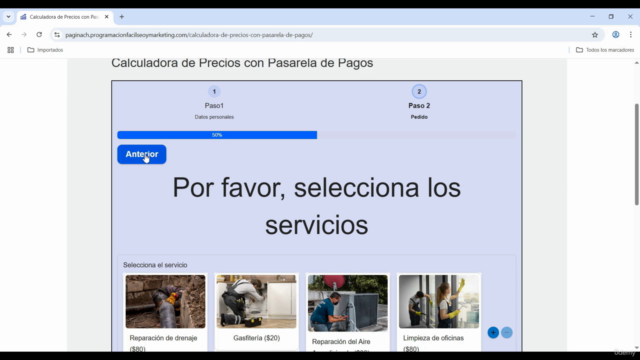Reload the page with the refresh icon
Viewport: 640px width, 360px height.
(39, 35)
